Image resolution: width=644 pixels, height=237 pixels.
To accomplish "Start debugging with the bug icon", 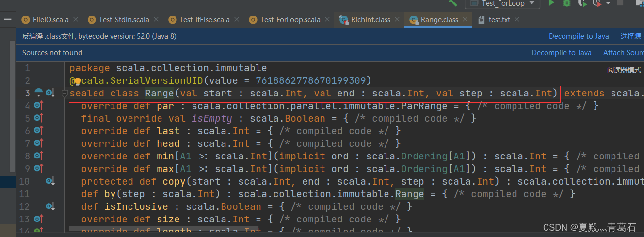I will coord(566,3).
